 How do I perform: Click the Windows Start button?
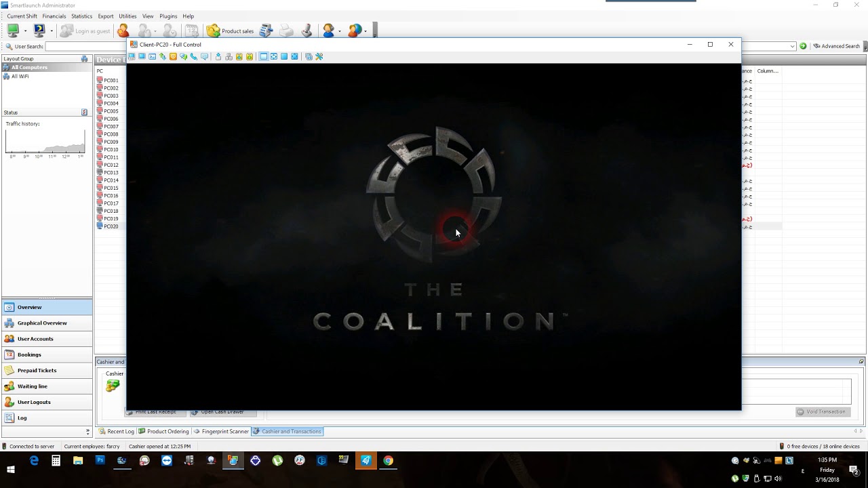tap(11, 469)
